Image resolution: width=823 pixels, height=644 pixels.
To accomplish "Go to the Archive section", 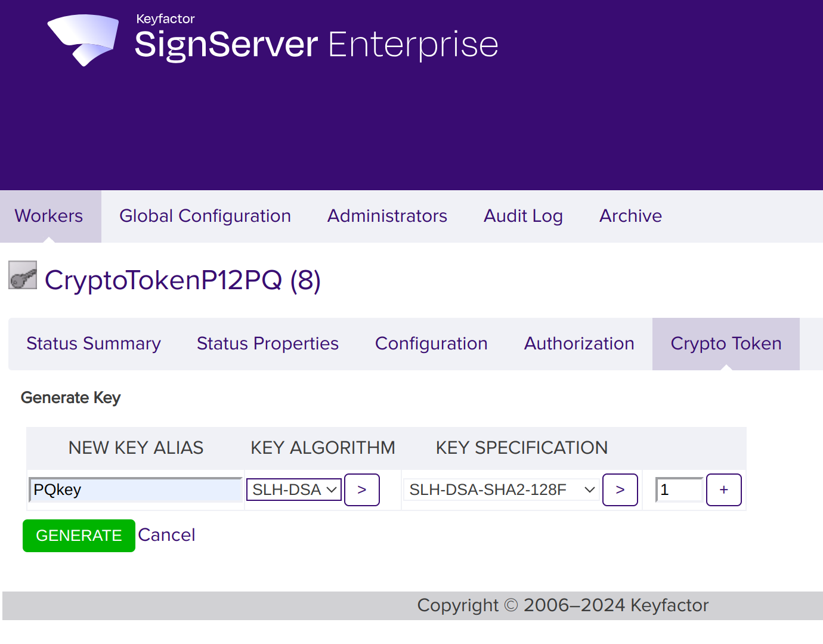I will (630, 216).
